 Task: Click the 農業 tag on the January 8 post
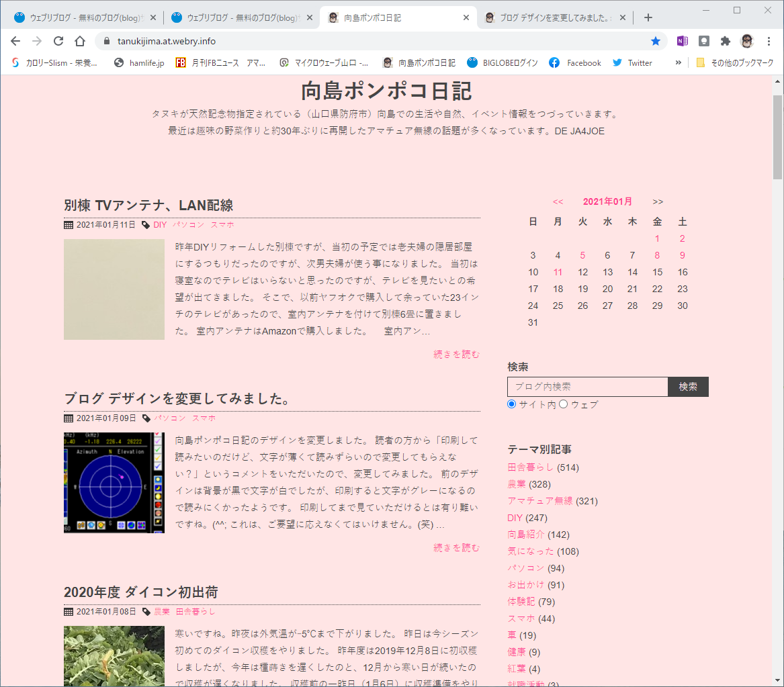click(x=161, y=612)
